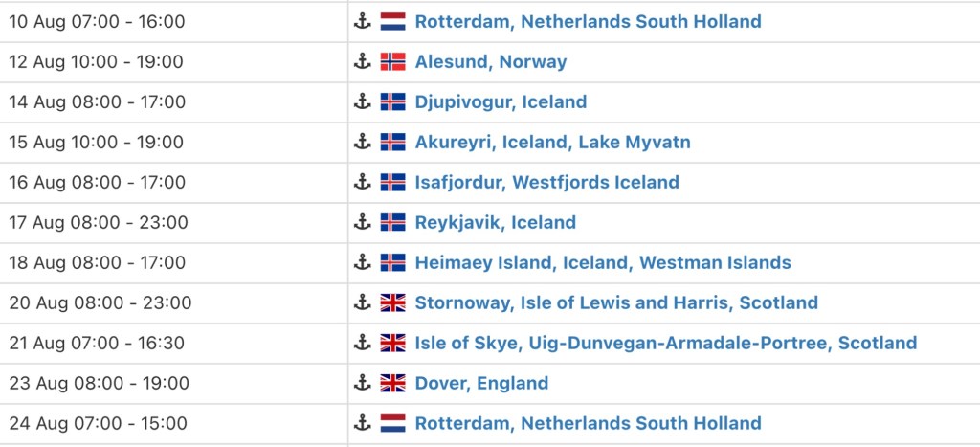
Task: Open the Djupivogur, Iceland link
Action: pos(501,101)
